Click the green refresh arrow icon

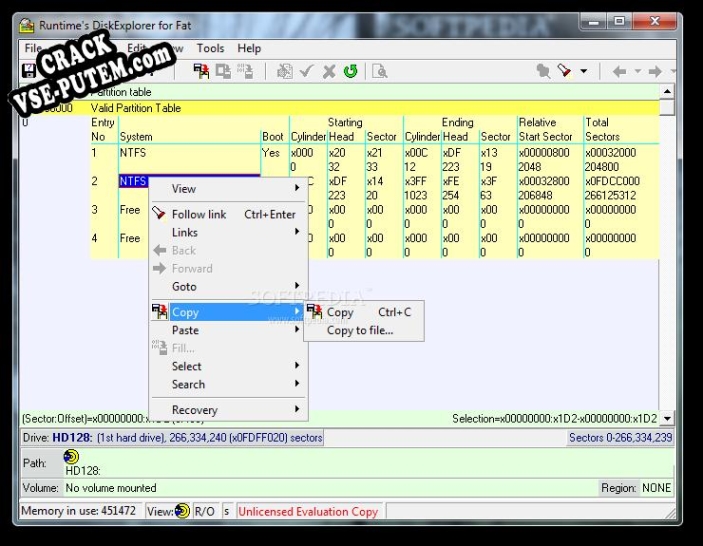[x=351, y=71]
